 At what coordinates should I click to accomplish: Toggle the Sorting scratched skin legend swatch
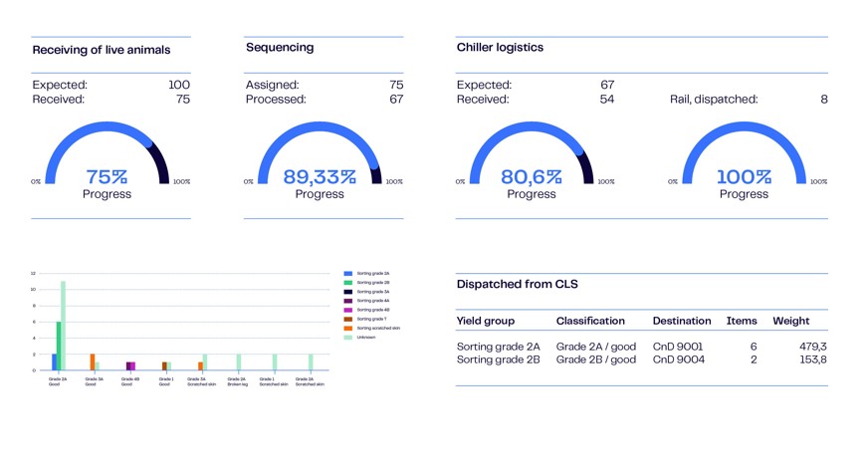tap(348, 328)
